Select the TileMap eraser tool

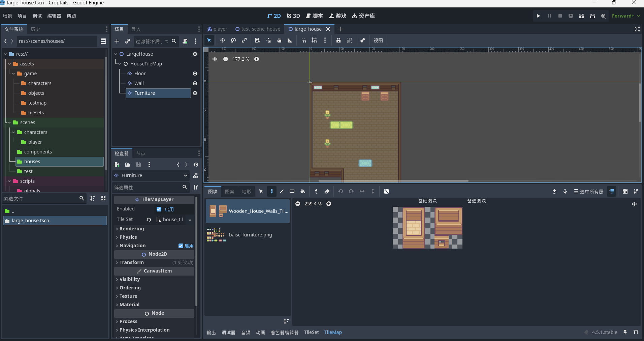pos(327,192)
